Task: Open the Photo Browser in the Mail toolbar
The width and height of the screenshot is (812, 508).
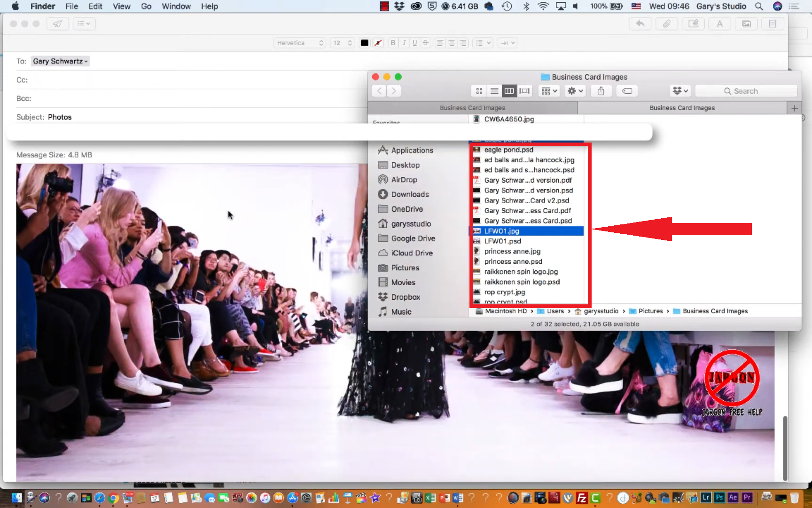Action: pyautogui.click(x=746, y=24)
